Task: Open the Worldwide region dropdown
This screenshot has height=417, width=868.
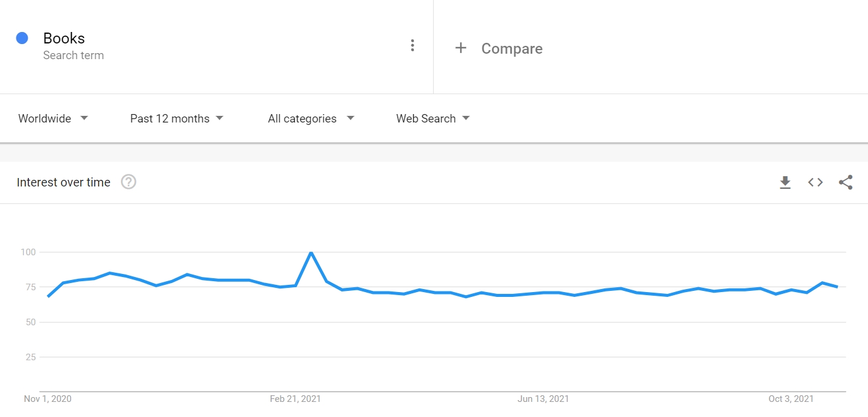Action: [53, 118]
